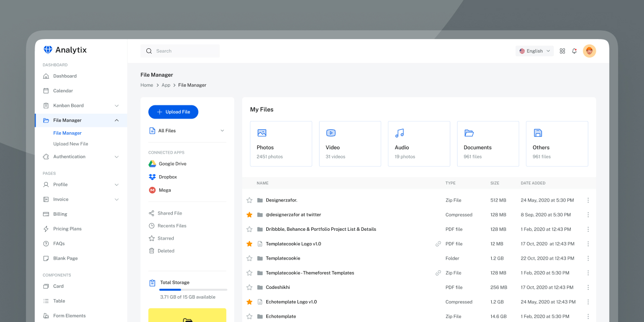This screenshot has height=322, width=644.
Task: Sort by the NAME column header
Action: tap(262, 183)
